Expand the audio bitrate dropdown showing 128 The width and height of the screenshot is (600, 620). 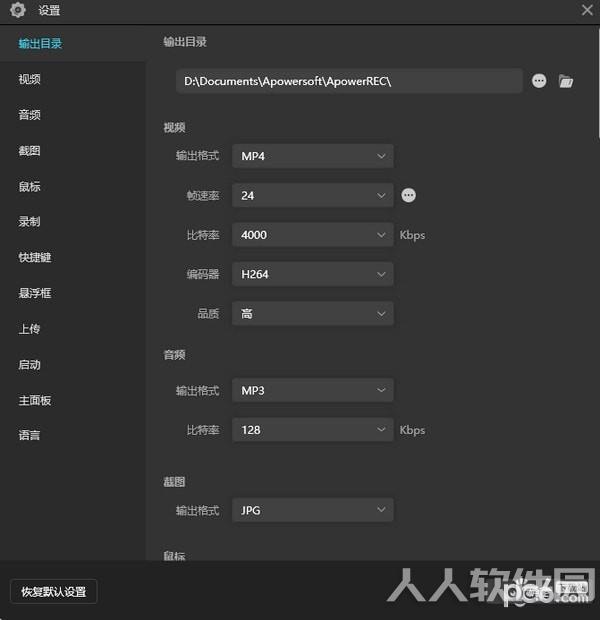tap(312, 430)
